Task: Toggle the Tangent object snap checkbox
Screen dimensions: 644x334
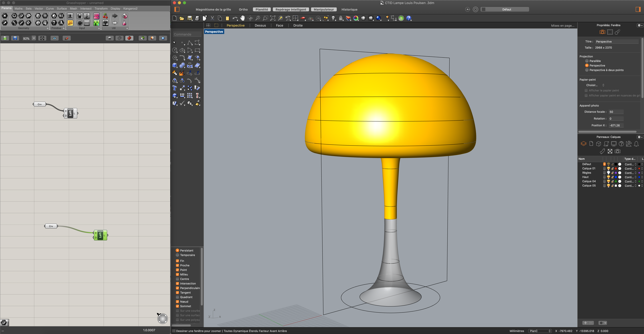Action: click(177, 292)
